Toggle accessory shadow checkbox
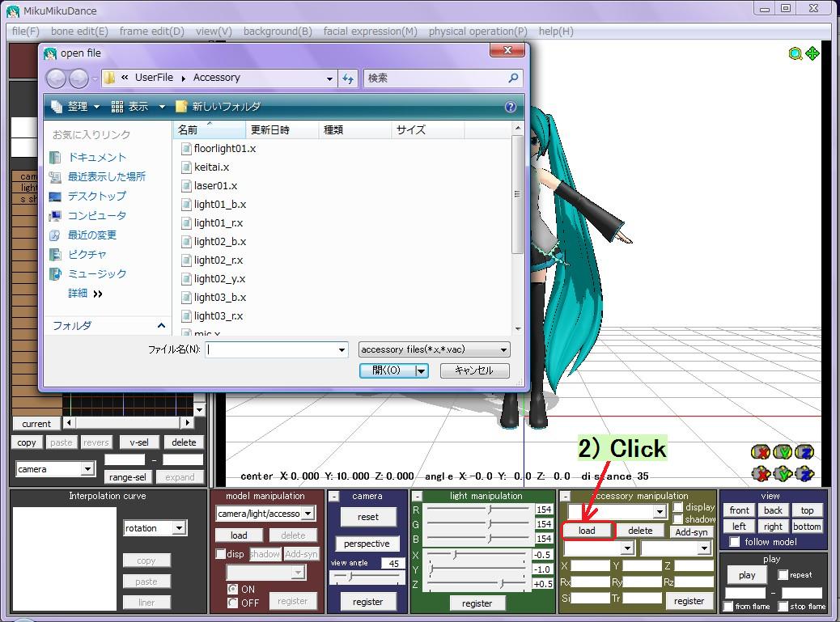The width and height of the screenshot is (840, 622). 678,519
